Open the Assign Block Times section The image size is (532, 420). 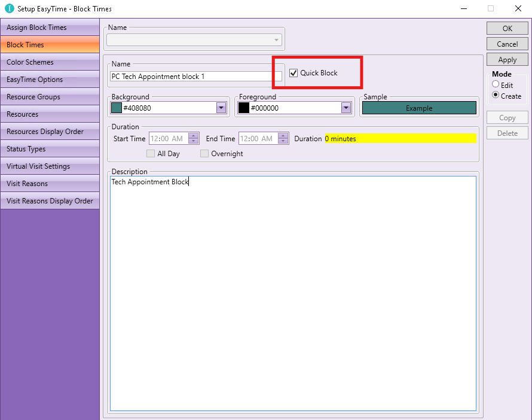(50, 28)
